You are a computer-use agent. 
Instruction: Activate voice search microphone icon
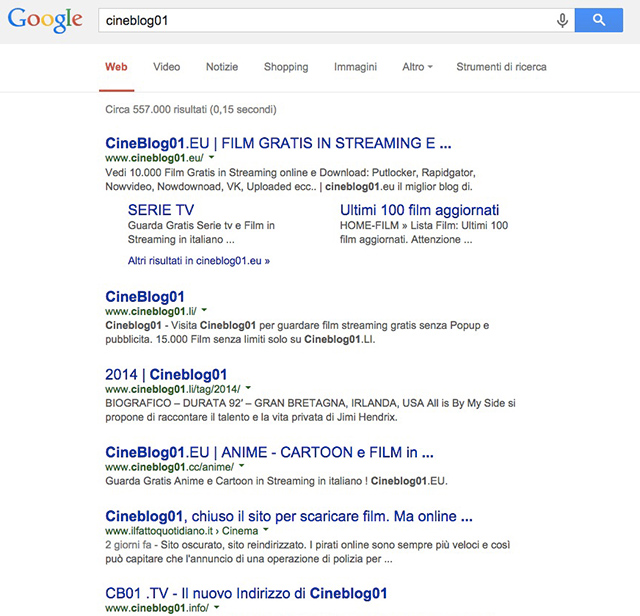562,20
